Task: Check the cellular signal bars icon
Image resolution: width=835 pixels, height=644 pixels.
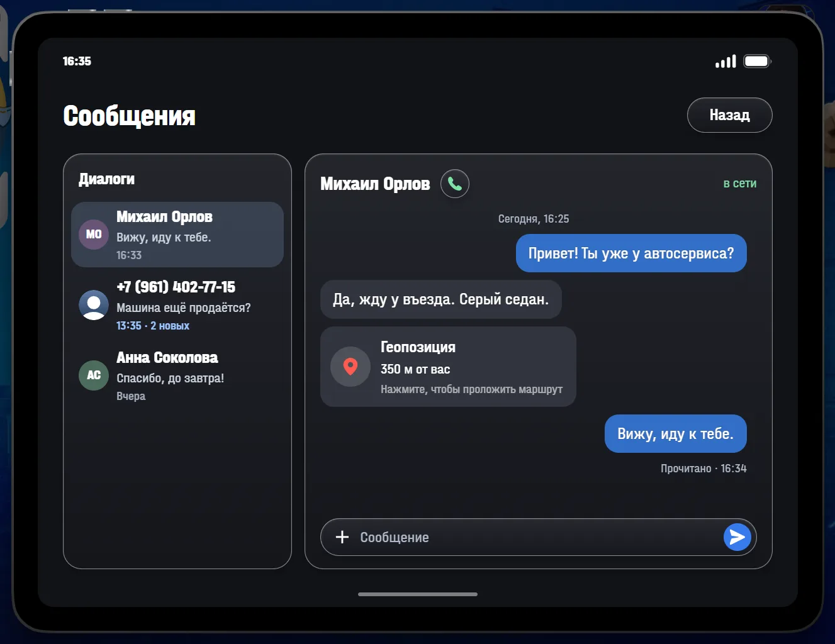Action: pos(726,61)
